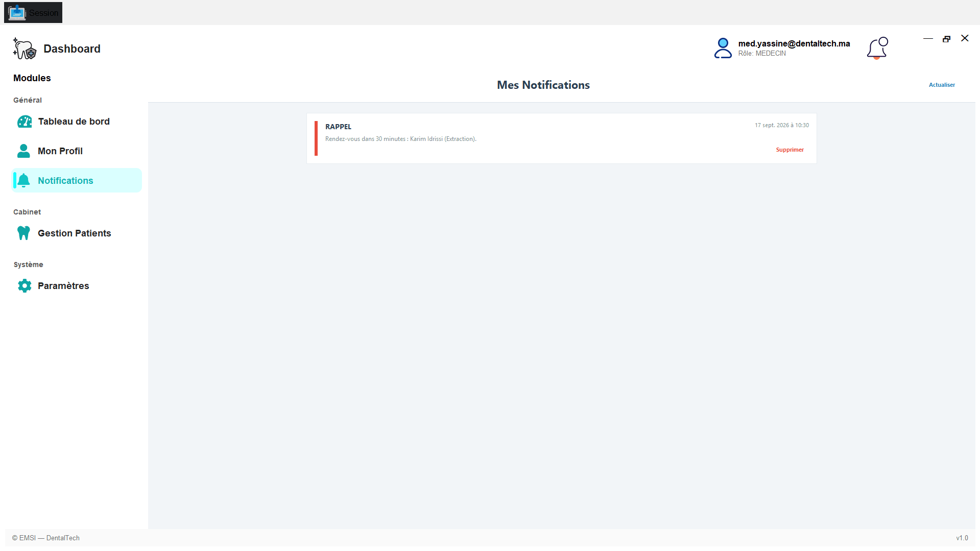
Task: Click the med.yassine@dentaltech.ma email
Action: pyautogui.click(x=794, y=43)
